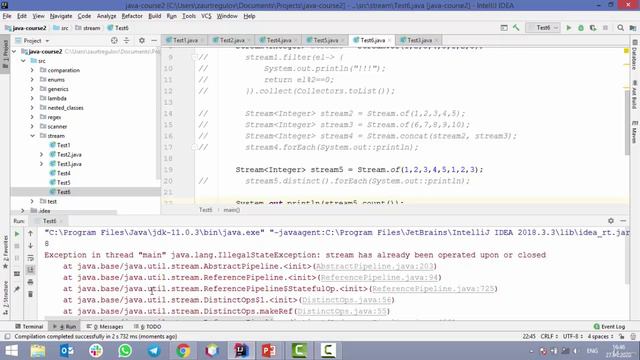Screen dimensions: 640x360
Task: Toggle the Database side tool window
Action: pyautogui.click(x=635, y=55)
